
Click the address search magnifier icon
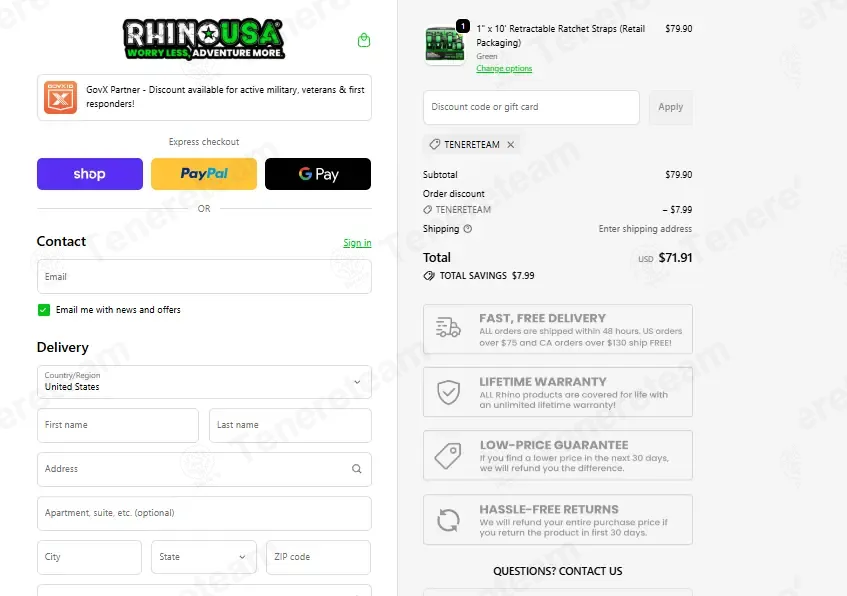point(357,469)
